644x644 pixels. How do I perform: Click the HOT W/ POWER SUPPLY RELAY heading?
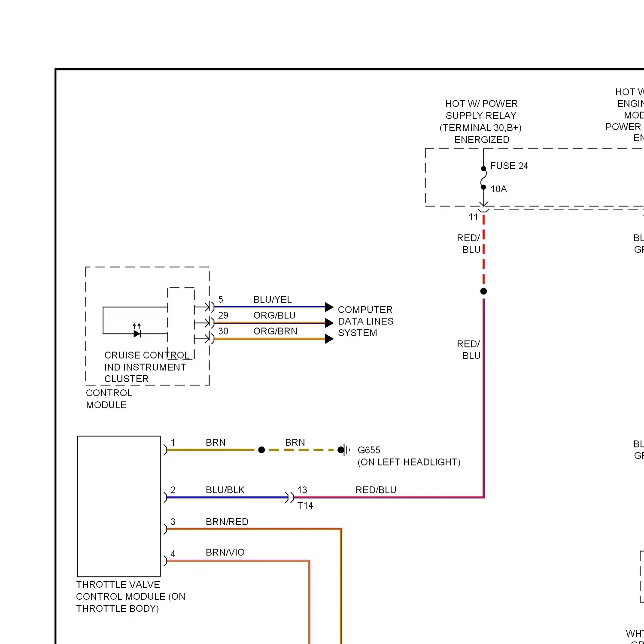481,122
